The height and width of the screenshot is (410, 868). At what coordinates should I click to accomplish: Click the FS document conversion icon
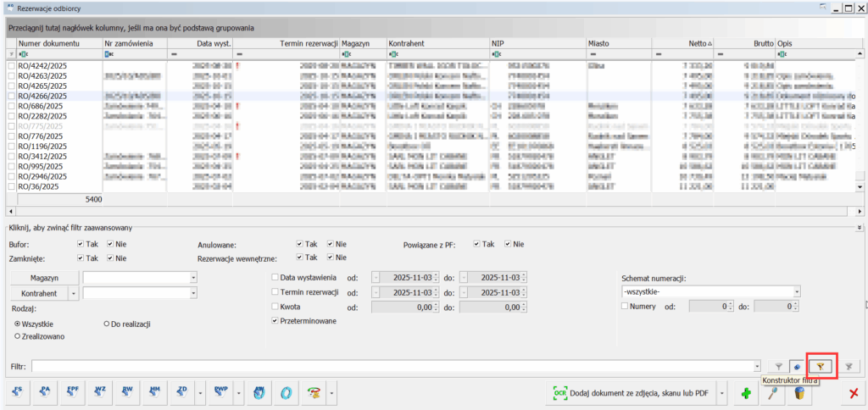coord(19,393)
